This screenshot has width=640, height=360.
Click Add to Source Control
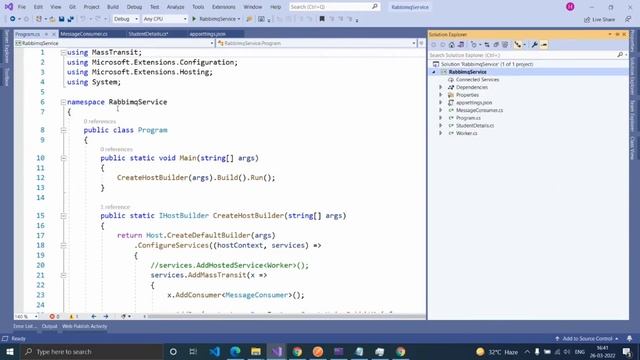coord(587,338)
